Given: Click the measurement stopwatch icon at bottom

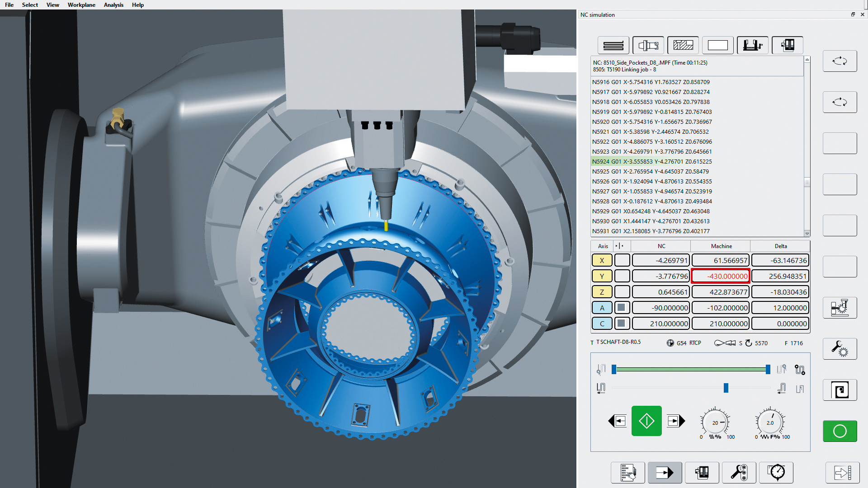Looking at the screenshot, I should (777, 473).
